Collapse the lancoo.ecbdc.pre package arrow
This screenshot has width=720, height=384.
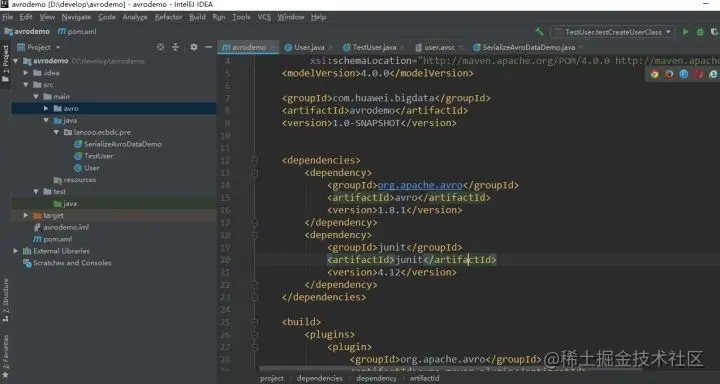(x=56, y=132)
